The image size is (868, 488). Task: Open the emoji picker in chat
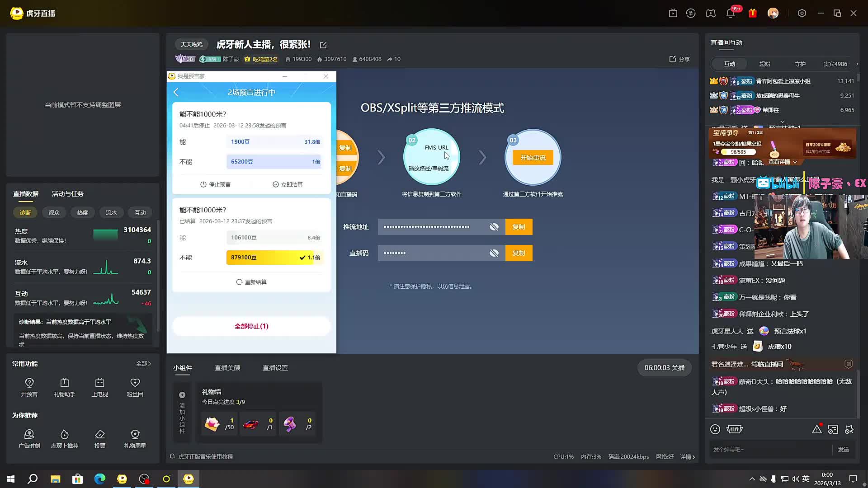[715, 429]
